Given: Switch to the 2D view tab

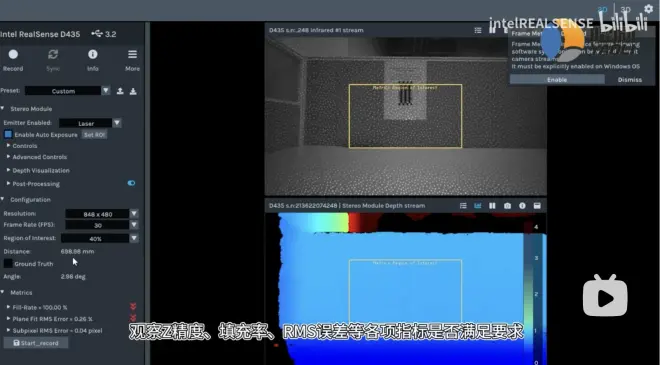Looking at the screenshot, I should 603,9.
